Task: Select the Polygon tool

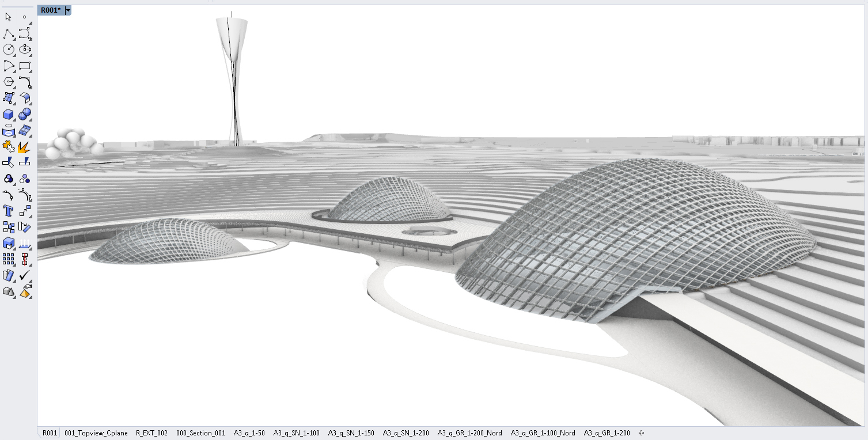Action: click(9, 82)
